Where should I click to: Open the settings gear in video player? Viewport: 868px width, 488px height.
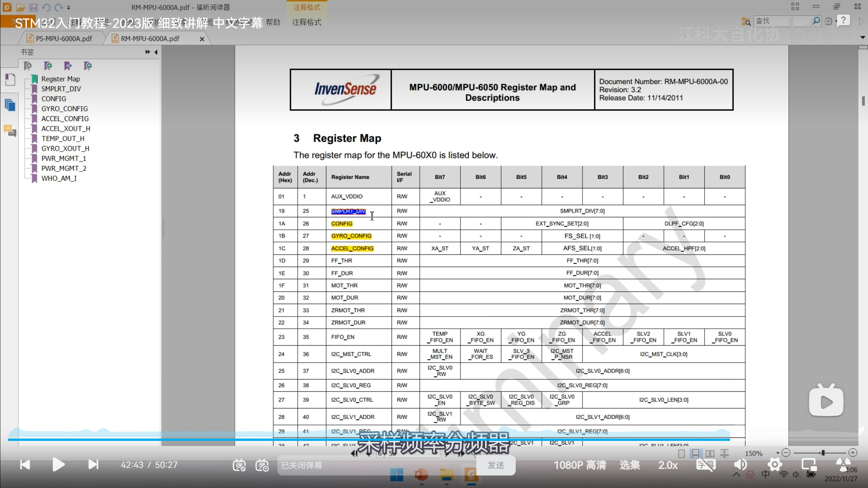(775, 465)
